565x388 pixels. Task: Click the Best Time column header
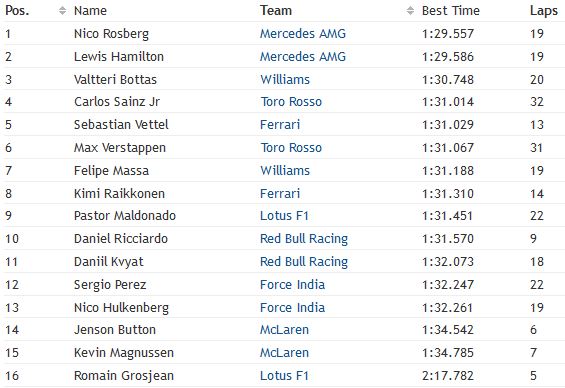point(451,11)
